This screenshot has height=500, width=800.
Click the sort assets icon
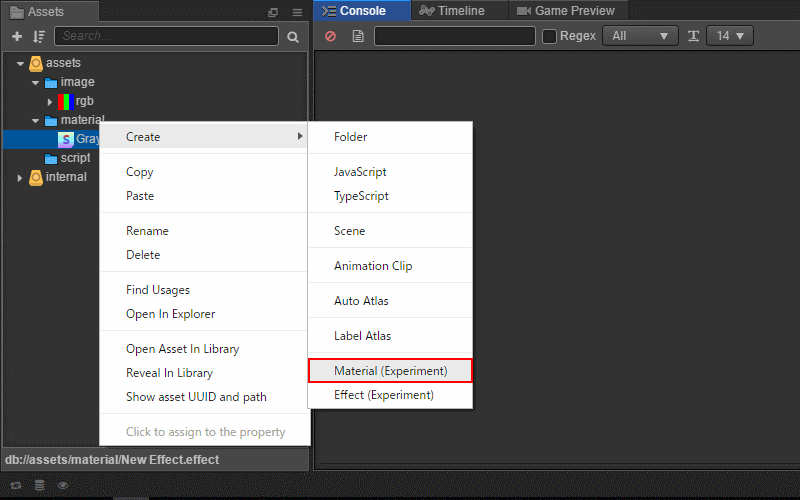(x=39, y=36)
